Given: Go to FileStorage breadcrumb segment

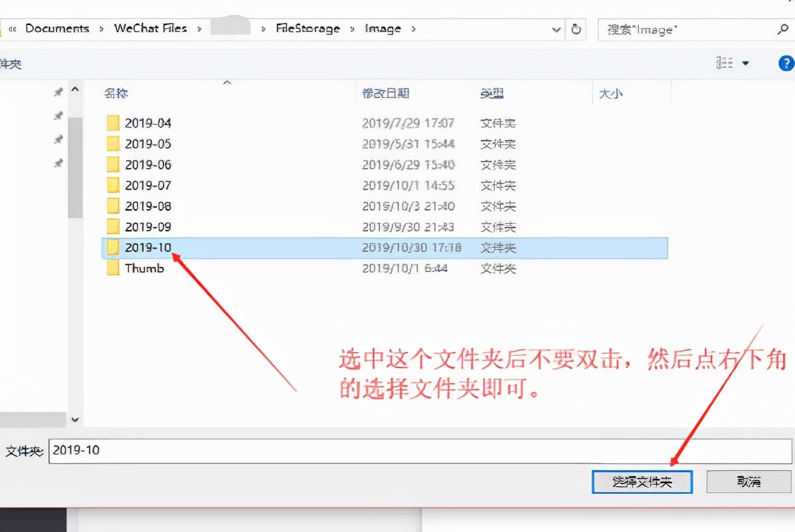Looking at the screenshot, I should coord(308,29).
